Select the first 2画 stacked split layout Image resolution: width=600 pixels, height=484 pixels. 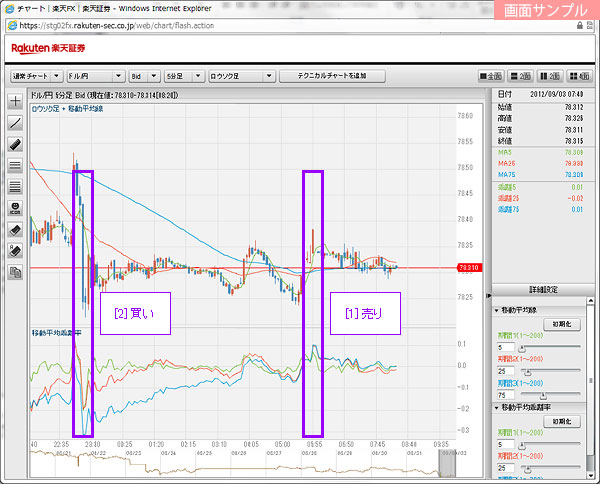click(521, 76)
